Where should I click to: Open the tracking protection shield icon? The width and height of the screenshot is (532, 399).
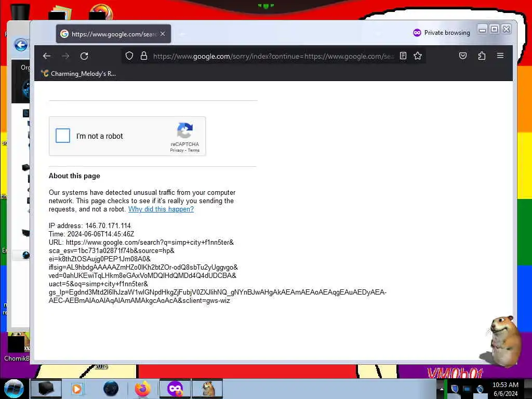(x=129, y=56)
